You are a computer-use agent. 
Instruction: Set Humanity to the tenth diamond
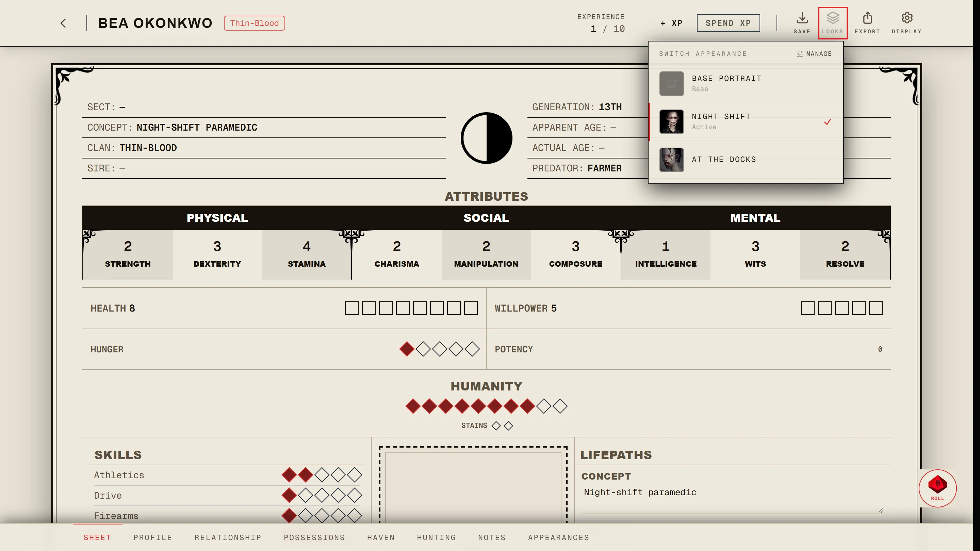(x=560, y=406)
